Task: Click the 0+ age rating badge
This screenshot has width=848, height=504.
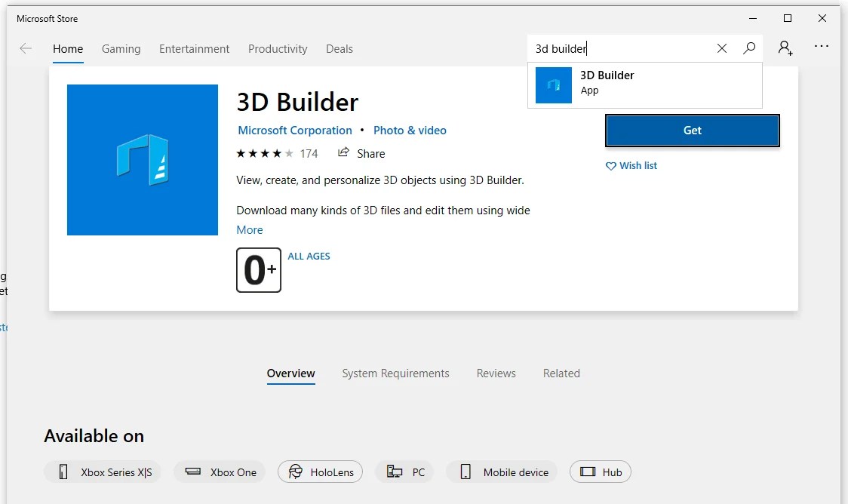Action: pyautogui.click(x=259, y=270)
